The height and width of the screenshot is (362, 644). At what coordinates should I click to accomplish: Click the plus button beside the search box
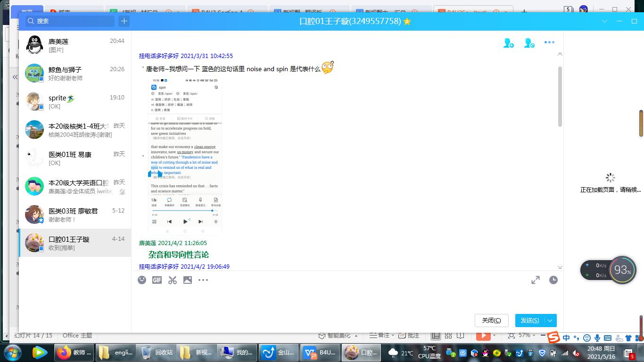(x=124, y=21)
